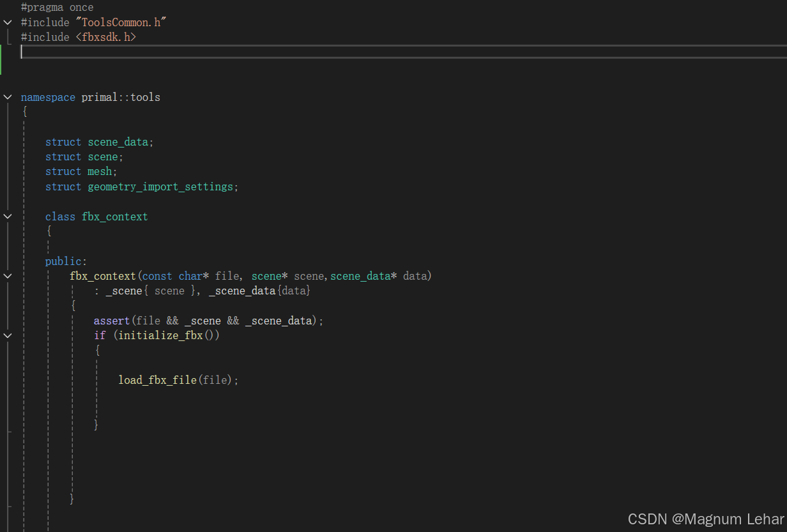Click "scene_data* data" constructor parameter
This screenshot has width=787, height=532.
click(379, 276)
